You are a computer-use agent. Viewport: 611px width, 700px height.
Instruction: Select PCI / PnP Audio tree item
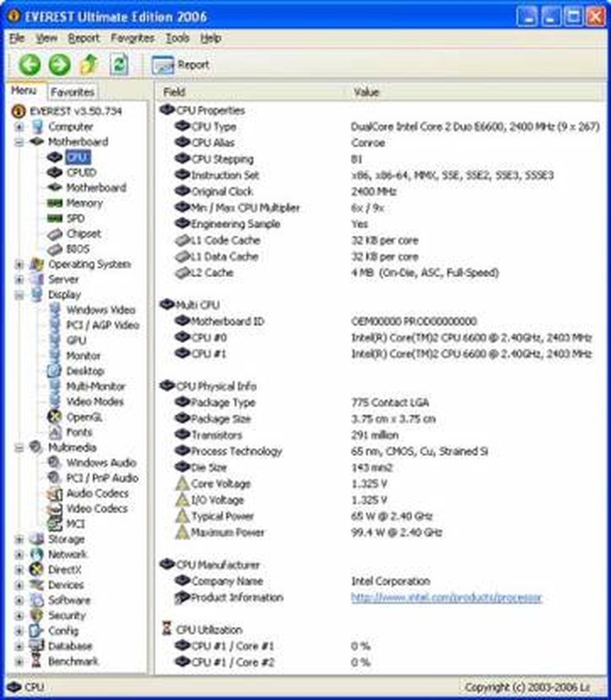click(102, 478)
